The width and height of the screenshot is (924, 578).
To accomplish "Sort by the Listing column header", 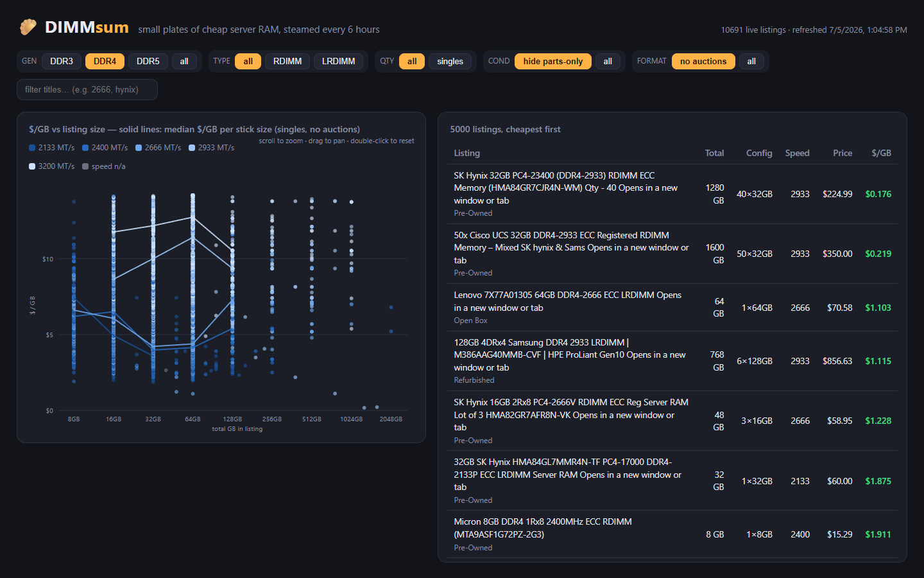I will [x=466, y=153].
